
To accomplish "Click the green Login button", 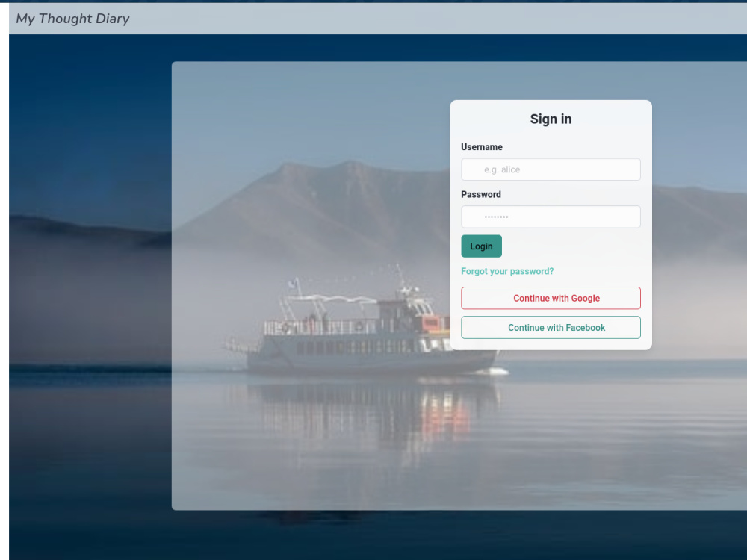I will [481, 246].
